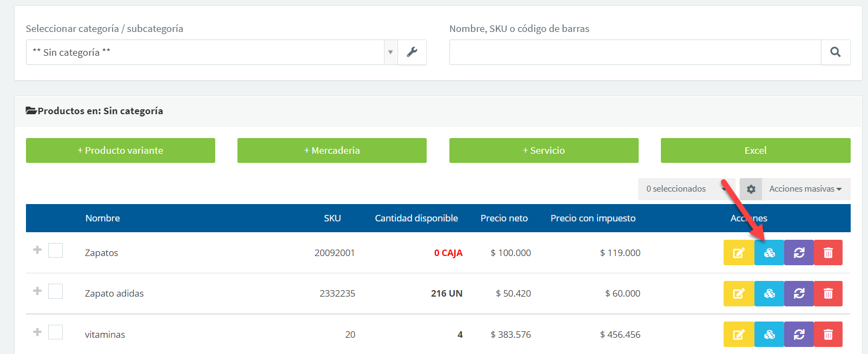Viewport: 868px width, 354px height.
Task: Delete vitaminas using the red trash icon
Action: tap(828, 335)
